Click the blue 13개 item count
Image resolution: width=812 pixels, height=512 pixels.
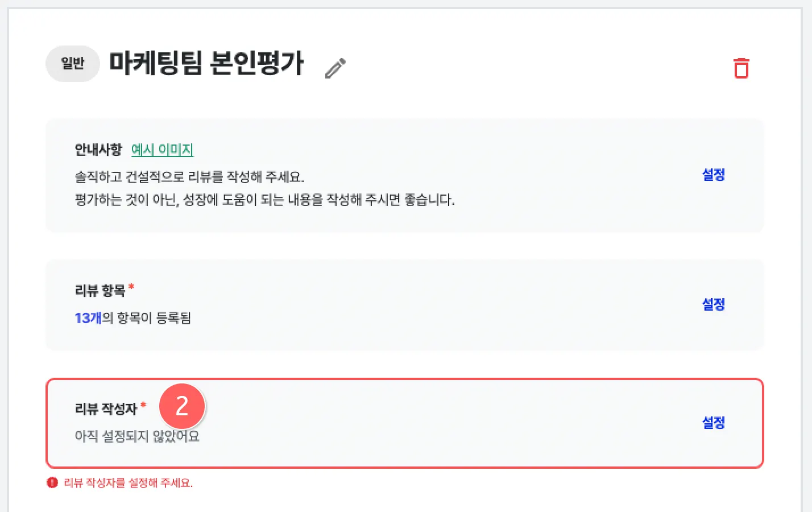pyautogui.click(x=88, y=318)
